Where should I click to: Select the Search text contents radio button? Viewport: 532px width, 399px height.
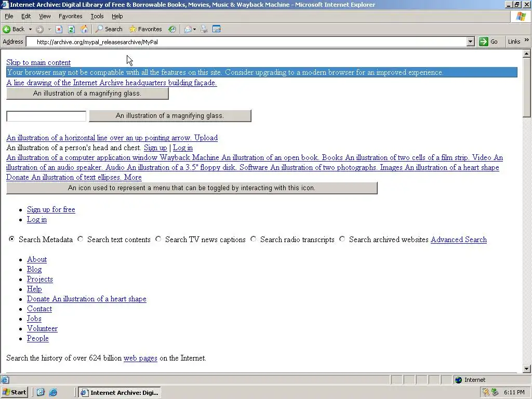[81, 239]
